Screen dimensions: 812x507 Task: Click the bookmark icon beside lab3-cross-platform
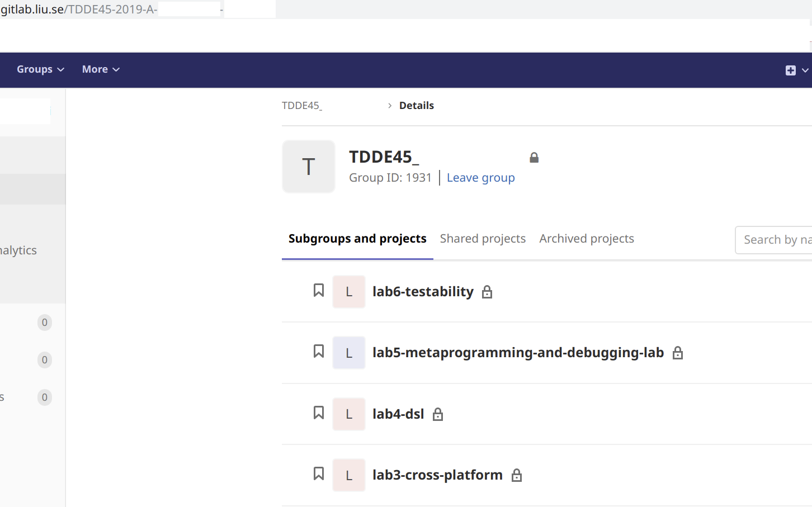point(319,473)
